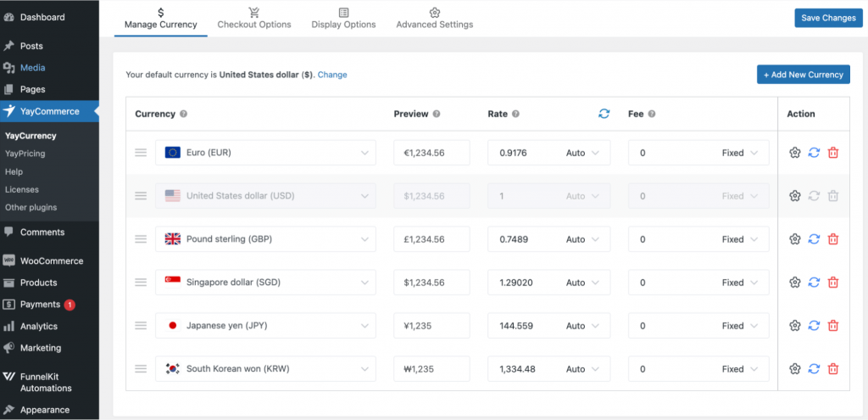868x420 pixels.
Task: Open the Japanese yen (JPY) currency dropdown
Action: [x=265, y=326]
